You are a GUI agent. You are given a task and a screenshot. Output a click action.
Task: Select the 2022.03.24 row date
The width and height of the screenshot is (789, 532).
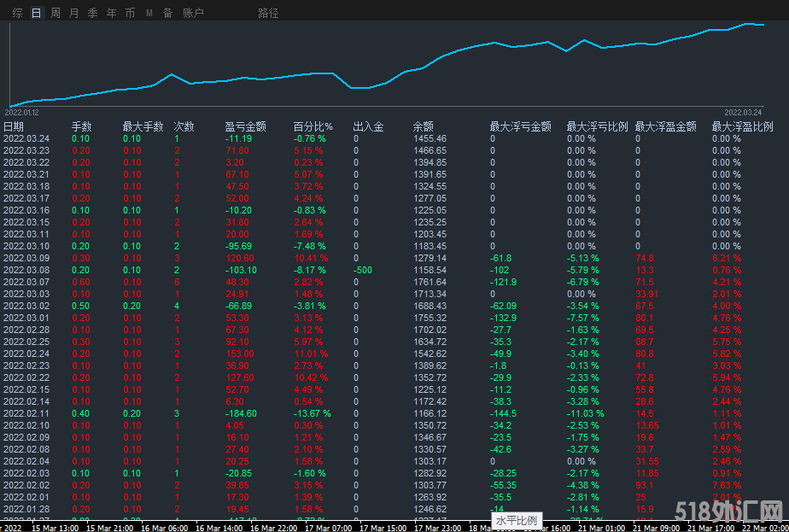click(x=26, y=138)
